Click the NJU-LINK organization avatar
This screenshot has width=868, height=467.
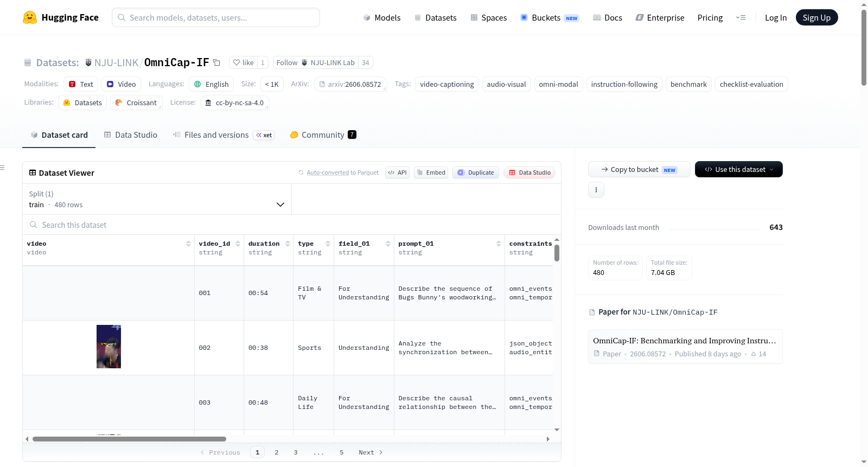click(88, 62)
